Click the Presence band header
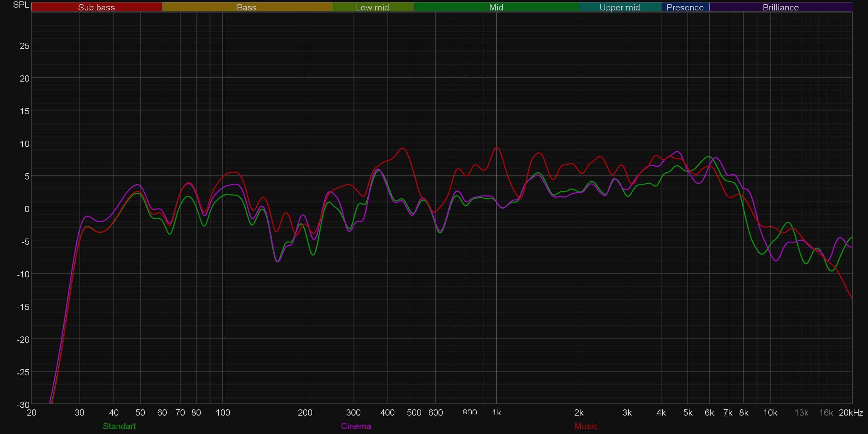Viewport: 868px width, 434px height. click(x=685, y=7)
